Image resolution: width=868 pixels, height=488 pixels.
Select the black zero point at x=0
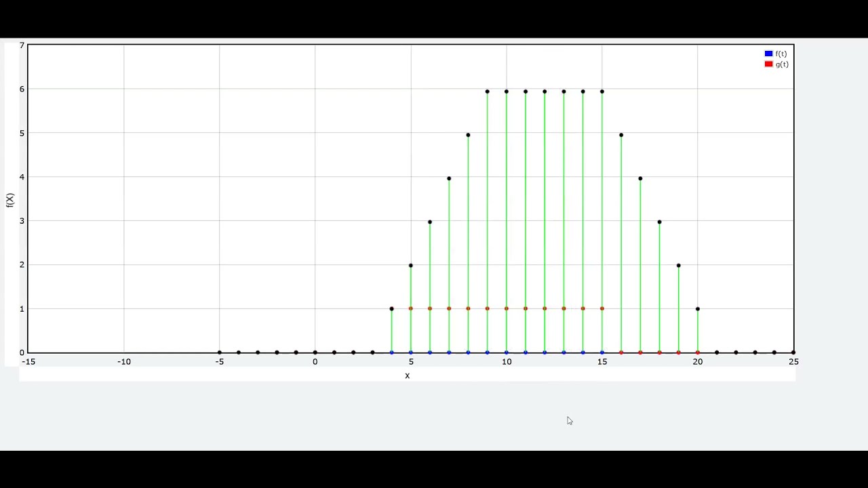(x=315, y=352)
